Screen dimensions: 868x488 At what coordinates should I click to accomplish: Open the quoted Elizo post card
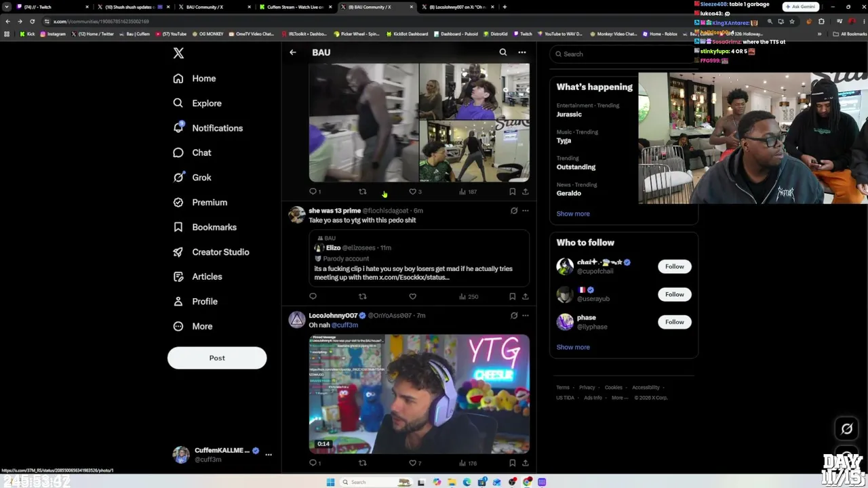click(x=419, y=259)
